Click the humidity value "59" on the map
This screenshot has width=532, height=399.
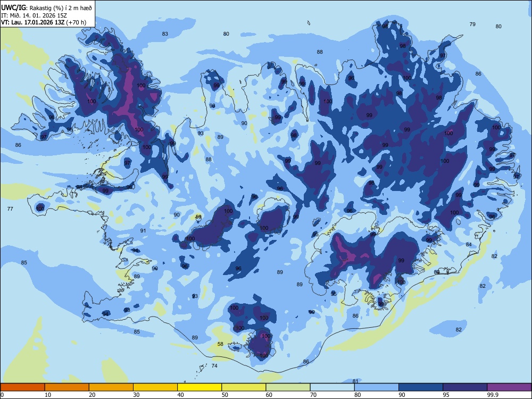(198, 217)
